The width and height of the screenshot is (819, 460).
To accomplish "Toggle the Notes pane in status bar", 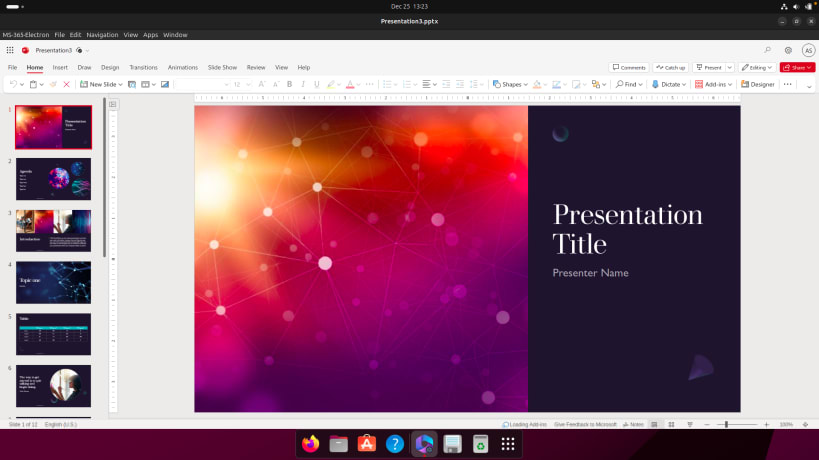I will 633,424.
